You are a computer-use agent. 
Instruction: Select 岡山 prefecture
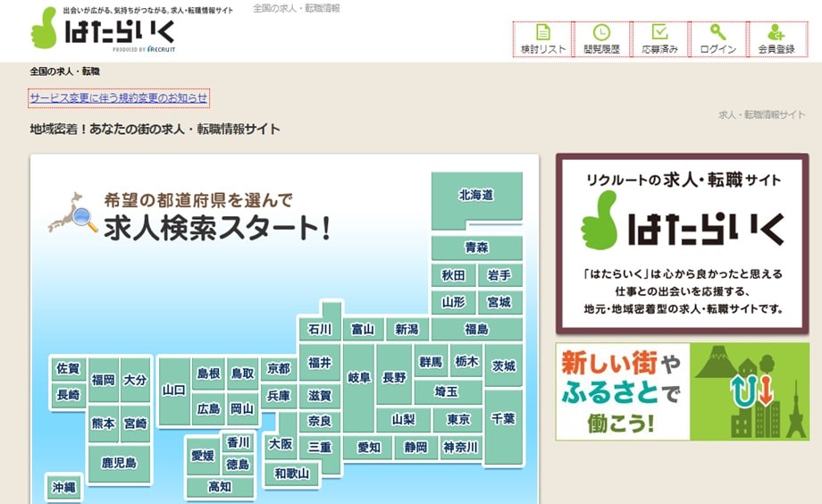click(242, 408)
